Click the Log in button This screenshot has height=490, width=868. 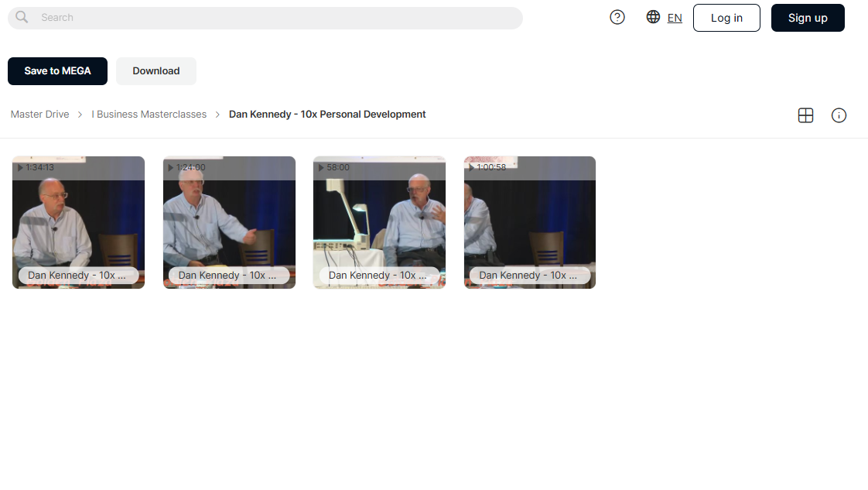click(x=727, y=18)
